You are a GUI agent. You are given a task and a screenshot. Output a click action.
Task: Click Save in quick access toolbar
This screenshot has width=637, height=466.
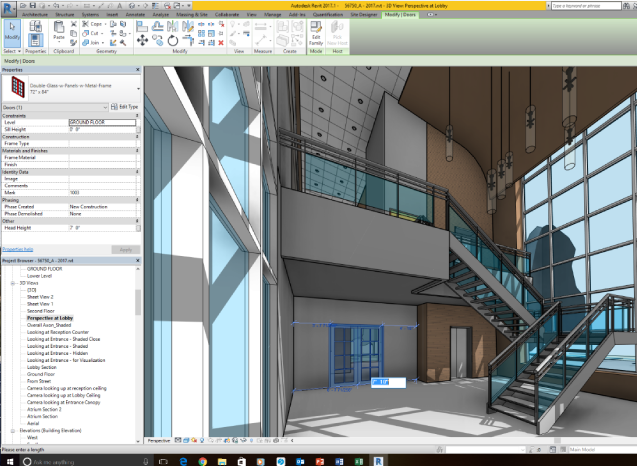click(x=32, y=6)
